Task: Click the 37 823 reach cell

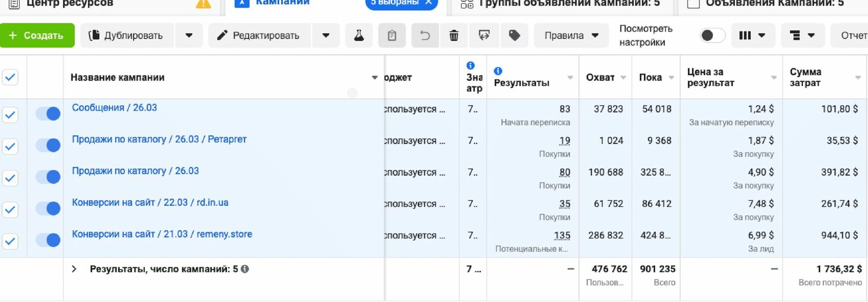Action: [x=608, y=109]
